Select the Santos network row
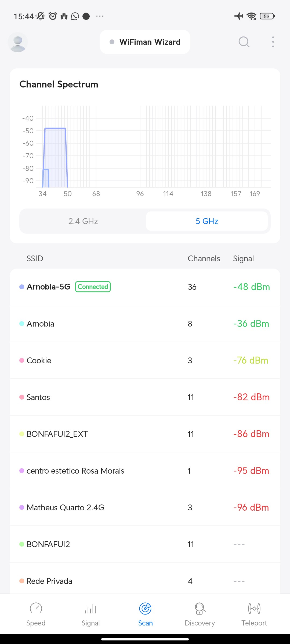Image resolution: width=290 pixels, height=644 pixels. [145, 397]
